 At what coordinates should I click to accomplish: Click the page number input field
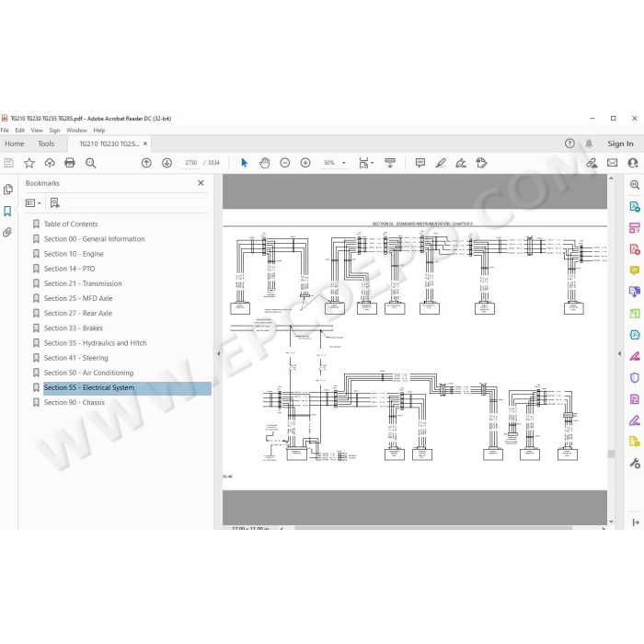191,163
